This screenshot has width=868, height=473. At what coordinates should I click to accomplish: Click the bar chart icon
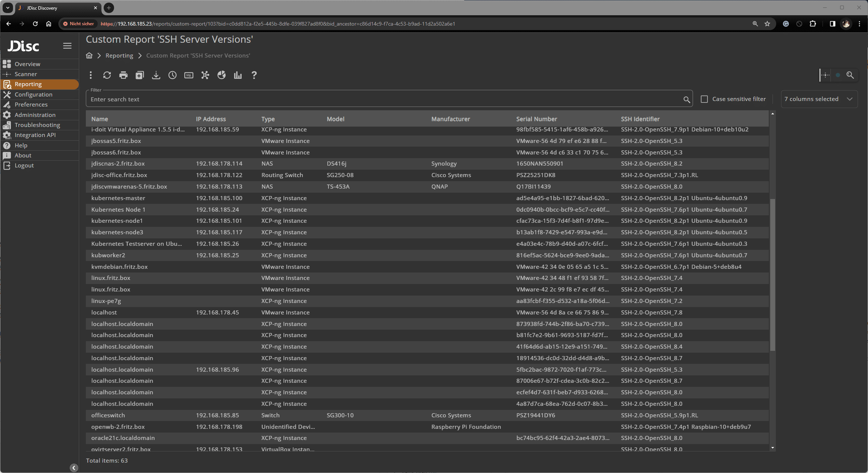point(238,75)
